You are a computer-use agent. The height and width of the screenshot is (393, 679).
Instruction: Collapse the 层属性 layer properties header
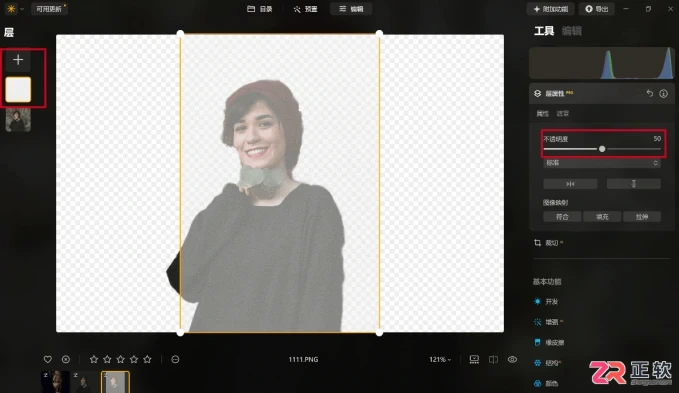coord(554,93)
